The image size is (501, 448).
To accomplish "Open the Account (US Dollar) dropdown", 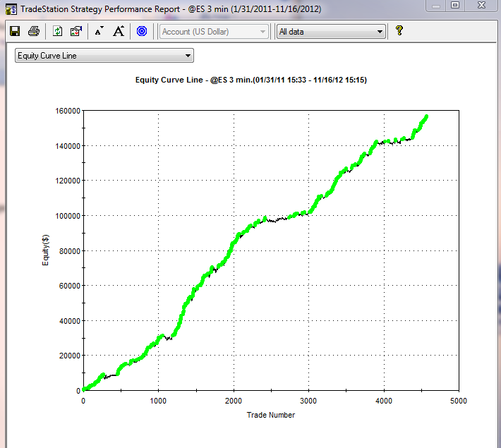I will coord(214,32).
